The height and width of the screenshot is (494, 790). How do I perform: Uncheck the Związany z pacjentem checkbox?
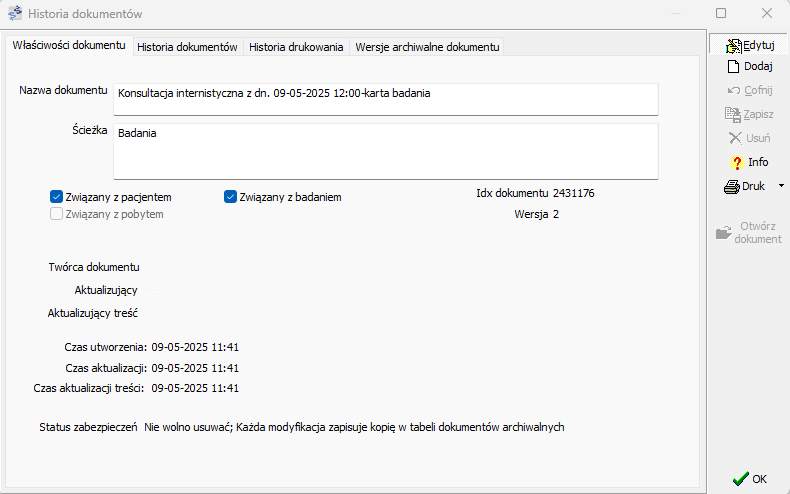click(x=57, y=197)
